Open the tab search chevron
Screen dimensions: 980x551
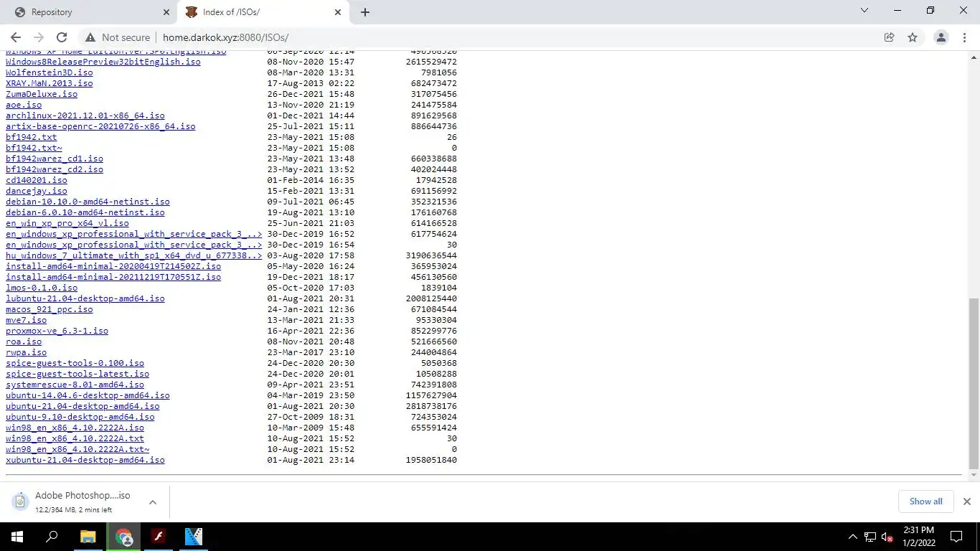864,11
